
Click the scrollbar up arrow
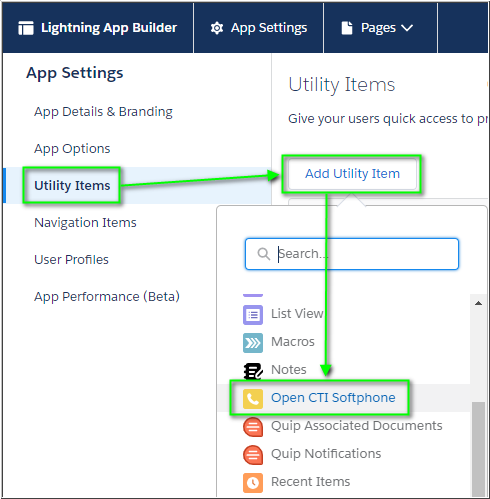478,303
